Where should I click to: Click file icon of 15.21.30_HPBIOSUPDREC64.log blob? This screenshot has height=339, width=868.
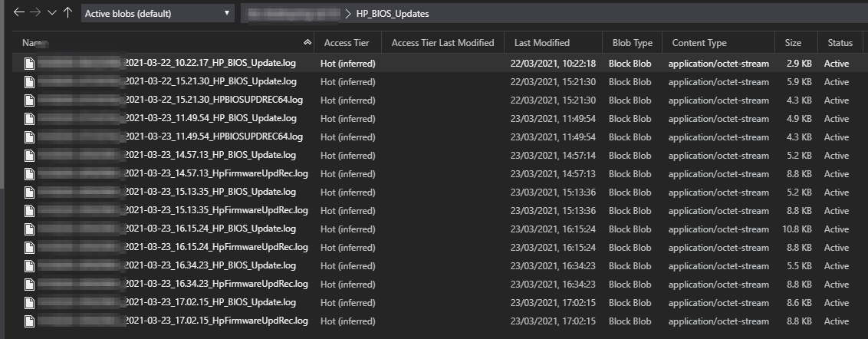[x=29, y=100]
